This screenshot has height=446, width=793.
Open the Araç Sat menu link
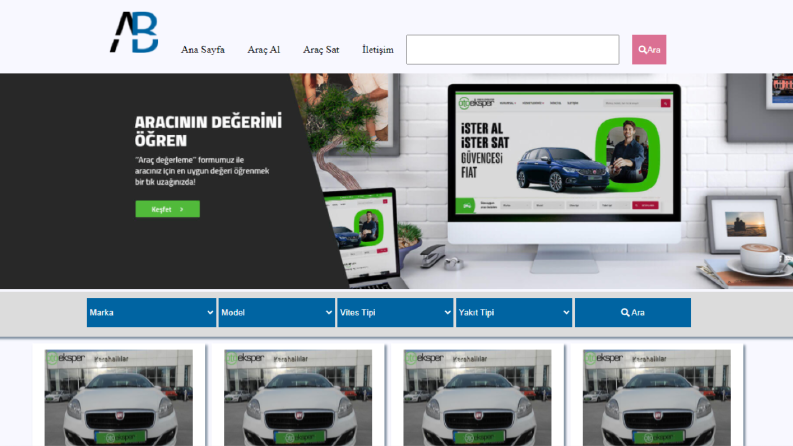(321, 50)
